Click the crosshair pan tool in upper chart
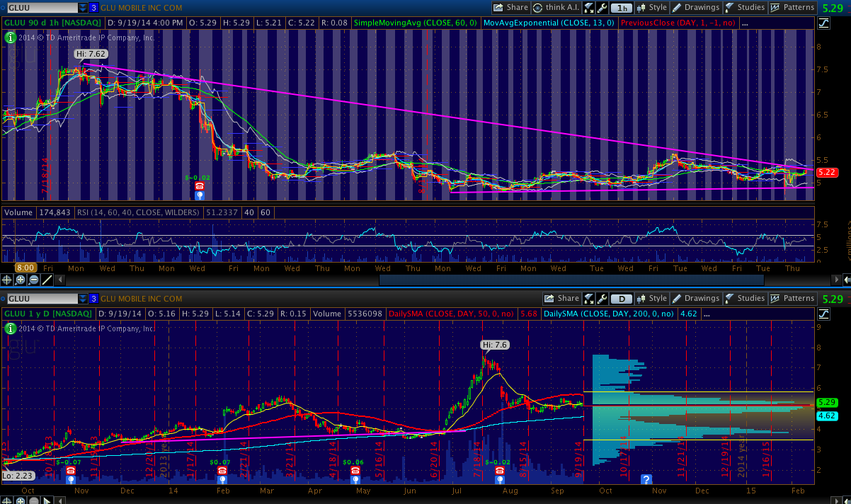 coord(8,280)
